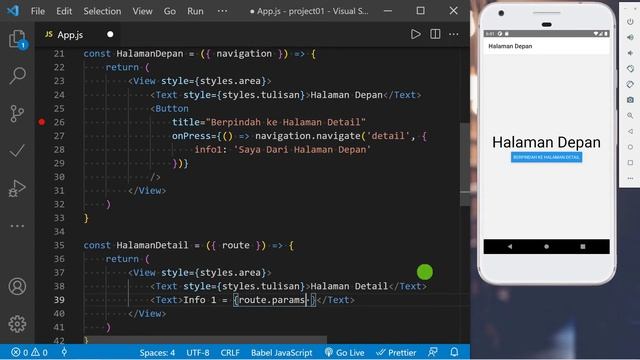Viewport: 640px width, 360px height.
Task: Click emulator Volume Down icon
Action: [630, 53]
